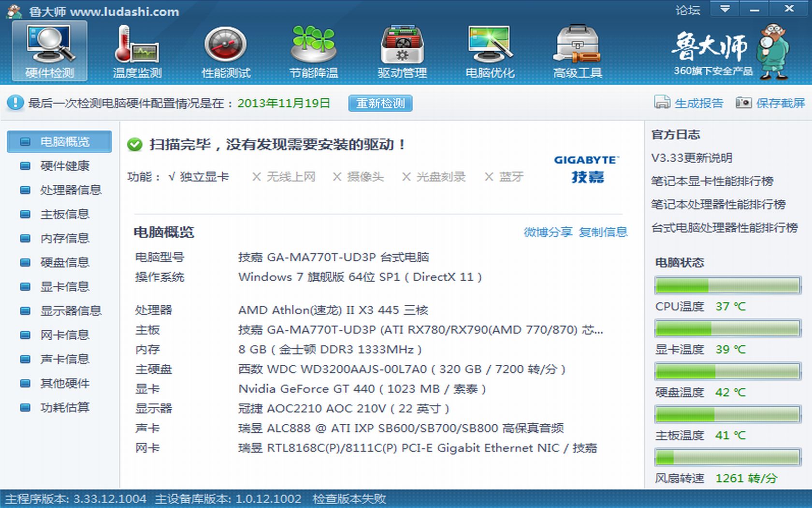Click the CPU温度 green progress bar

coord(727,285)
